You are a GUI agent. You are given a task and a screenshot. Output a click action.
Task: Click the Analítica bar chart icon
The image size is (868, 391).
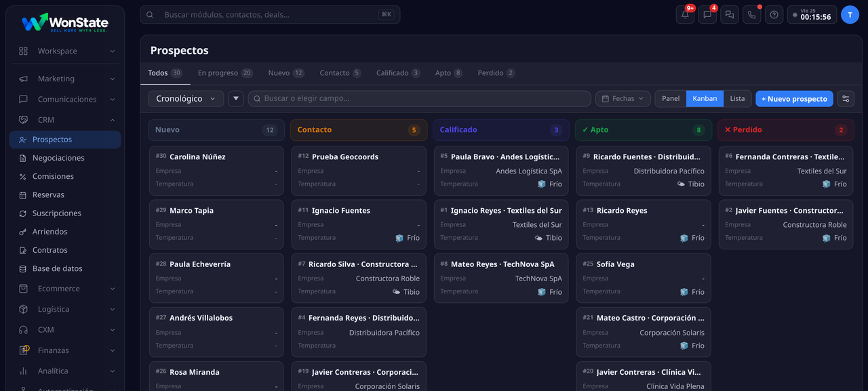pos(24,371)
